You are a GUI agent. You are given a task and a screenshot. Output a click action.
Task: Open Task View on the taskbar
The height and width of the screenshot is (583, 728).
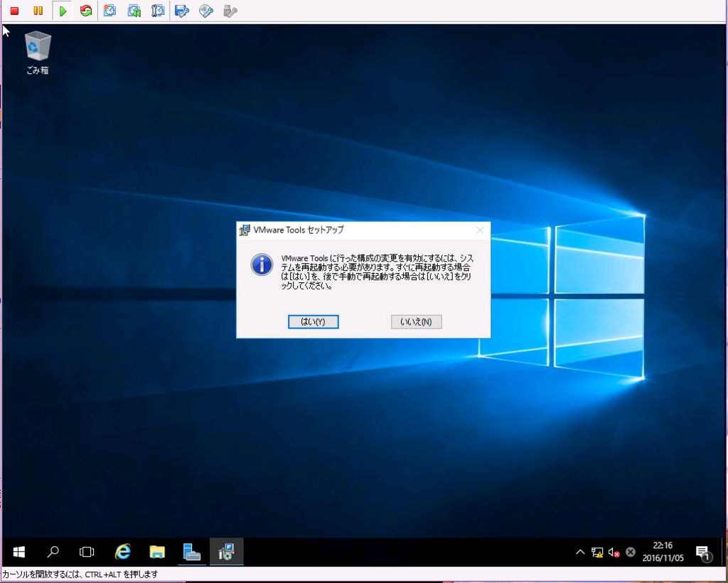tap(86, 552)
